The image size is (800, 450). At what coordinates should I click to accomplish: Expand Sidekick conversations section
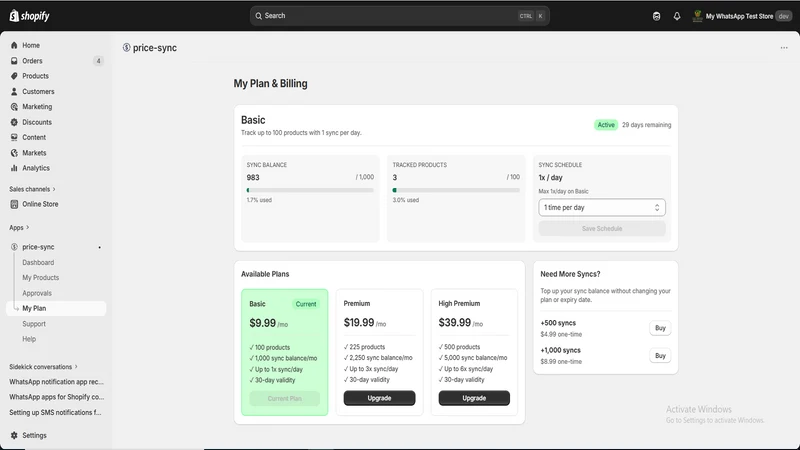click(43, 367)
